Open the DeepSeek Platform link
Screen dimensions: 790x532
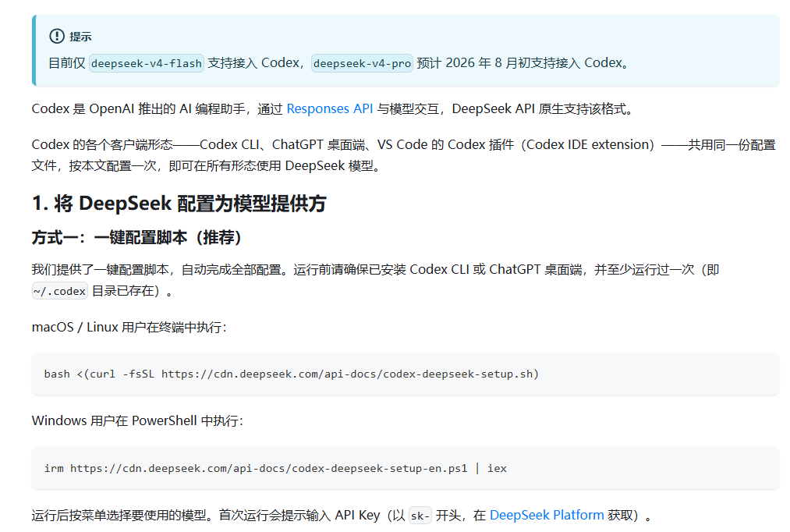547,515
